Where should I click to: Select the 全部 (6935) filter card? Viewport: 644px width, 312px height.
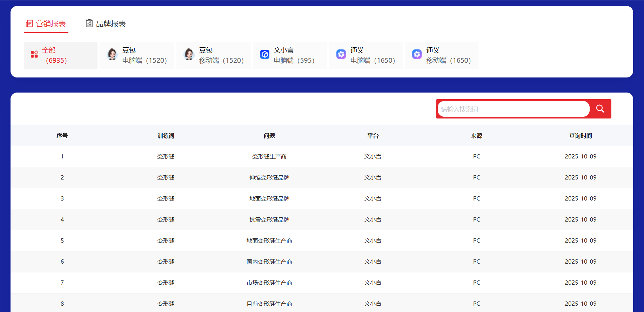[61, 55]
